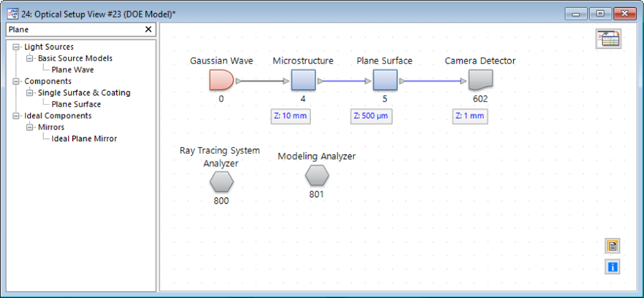Select Plane Wave in the tree
Screen dimensions: 644x298
coord(73,70)
